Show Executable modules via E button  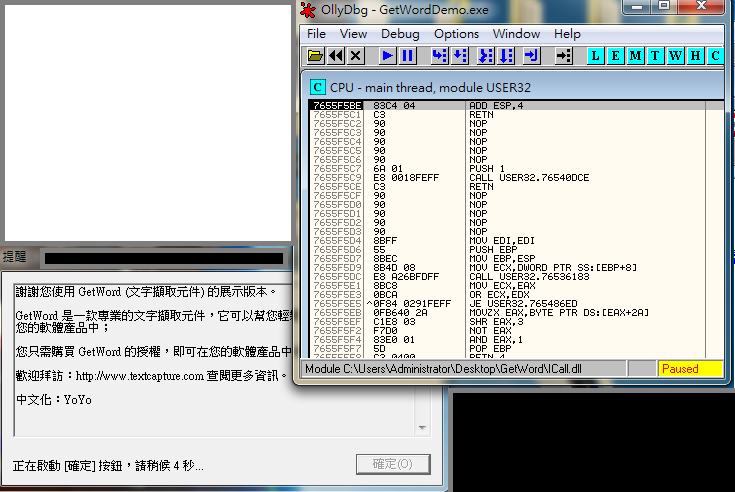coord(615,56)
